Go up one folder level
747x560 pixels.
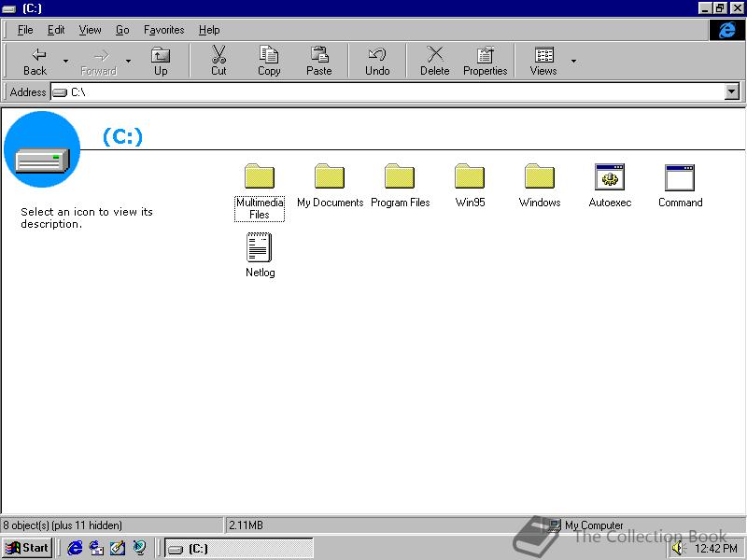(x=161, y=62)
